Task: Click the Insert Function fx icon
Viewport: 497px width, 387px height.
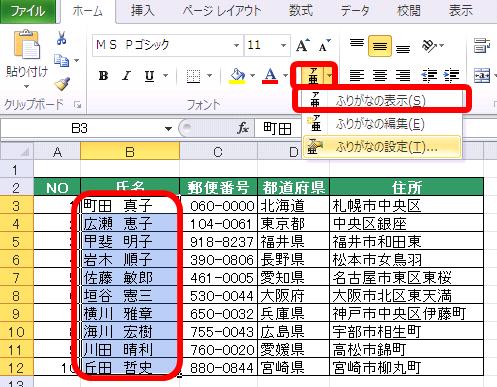Action: (x=243, y=128)
